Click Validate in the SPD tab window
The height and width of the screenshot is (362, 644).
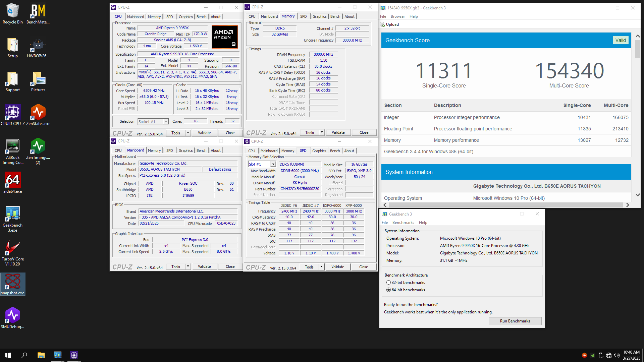tap(338, 267)
